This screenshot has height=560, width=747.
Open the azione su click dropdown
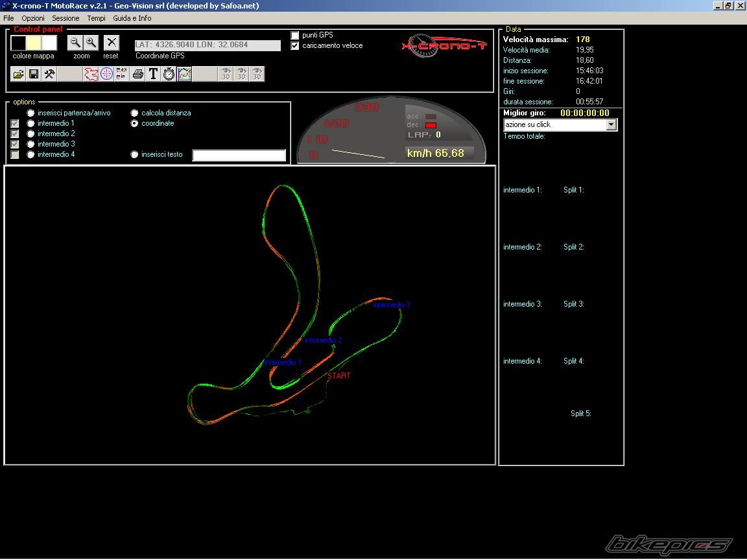tap(611, 124)
